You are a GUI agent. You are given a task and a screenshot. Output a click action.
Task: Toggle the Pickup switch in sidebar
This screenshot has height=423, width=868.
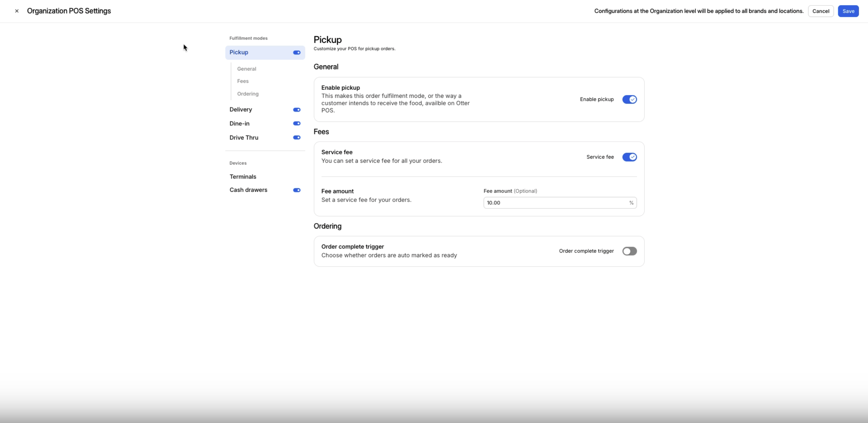pyautogui.click(x=297, y=52)
